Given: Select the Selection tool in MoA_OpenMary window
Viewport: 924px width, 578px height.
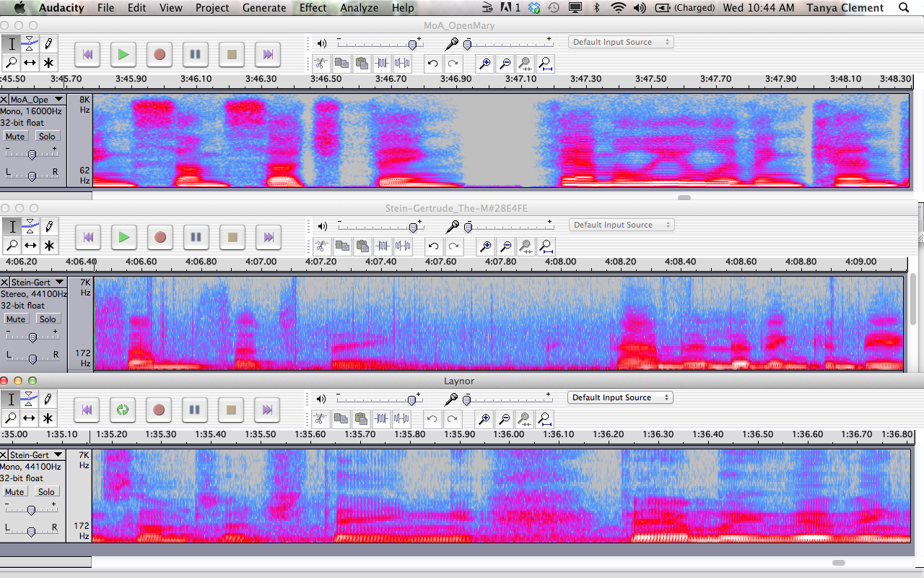Looking at the screenshot, I should [x=12, y=44].
